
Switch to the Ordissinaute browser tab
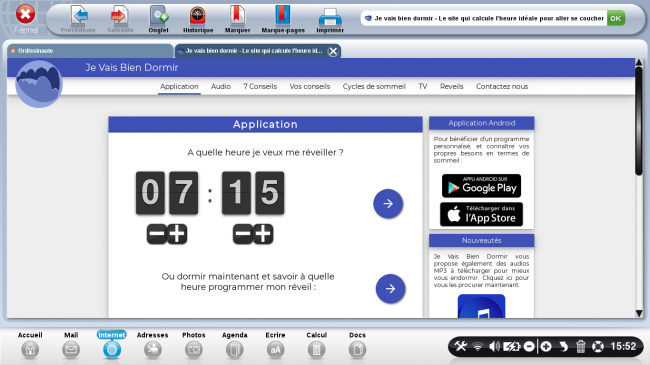coord(90,51)
